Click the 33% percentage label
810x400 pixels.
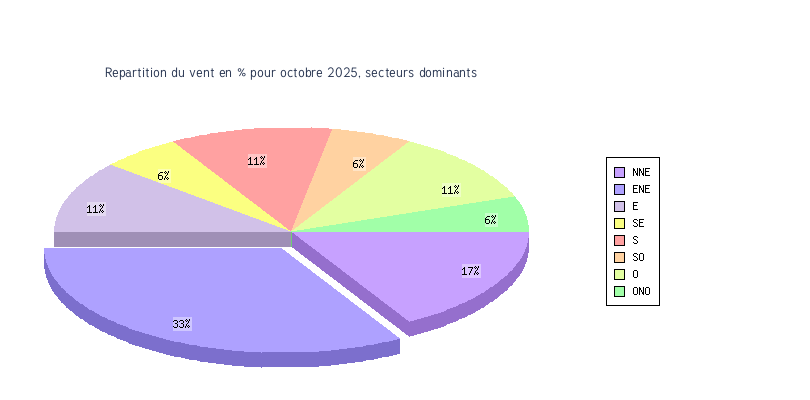pos(181,324)
